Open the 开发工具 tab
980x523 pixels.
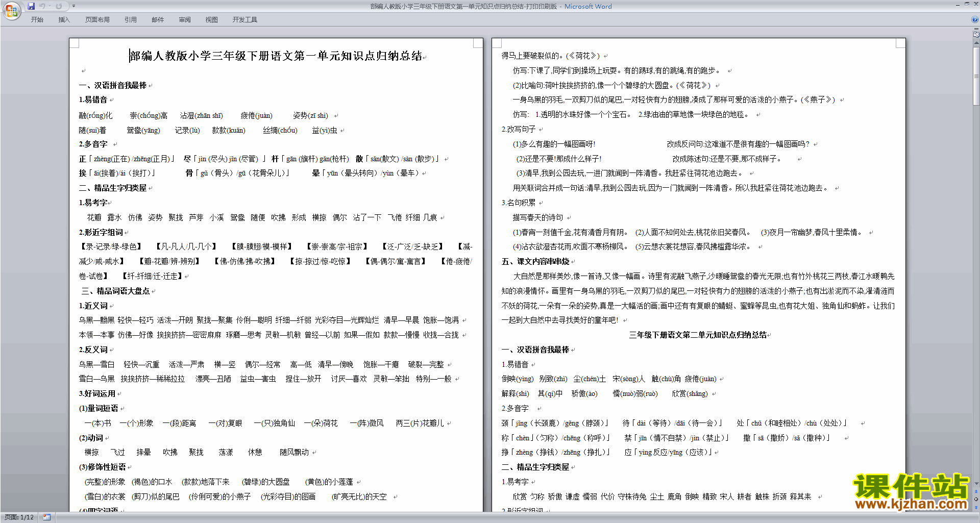point(245,20)
